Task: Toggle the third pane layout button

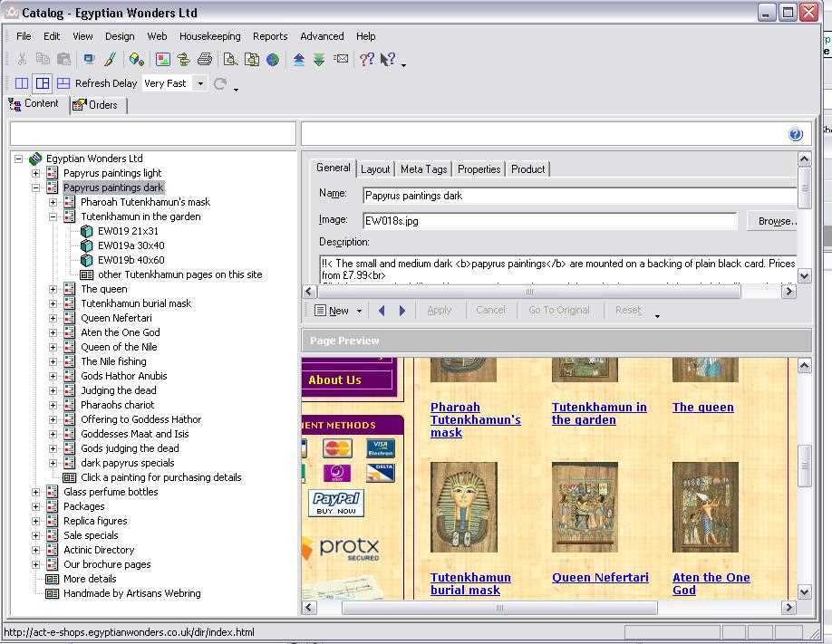Action: (63, 83)
